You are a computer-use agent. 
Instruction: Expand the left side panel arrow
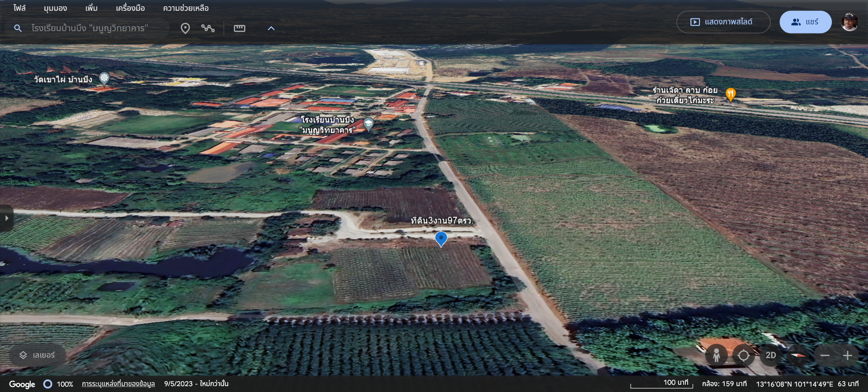[6, 218]
